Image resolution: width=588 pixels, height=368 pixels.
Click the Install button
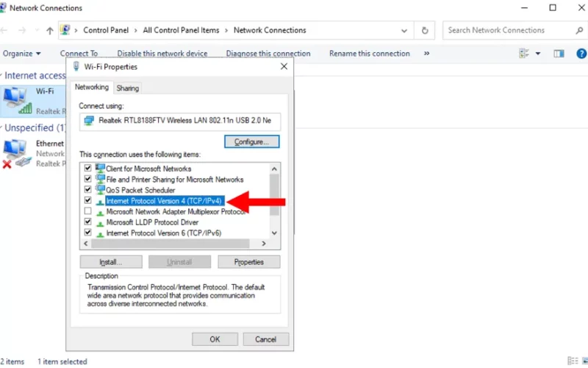point(111,262)
